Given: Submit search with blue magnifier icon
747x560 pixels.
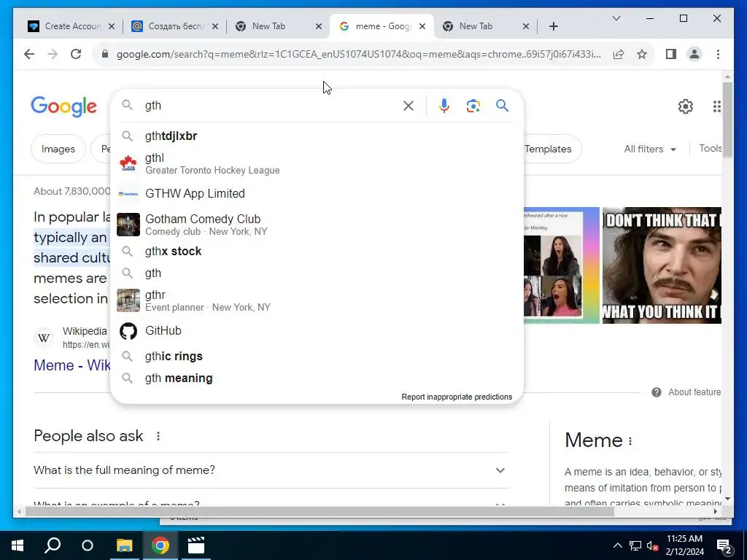Looking at the screenshot, I should pyautogui.click(x=502, y=106).
